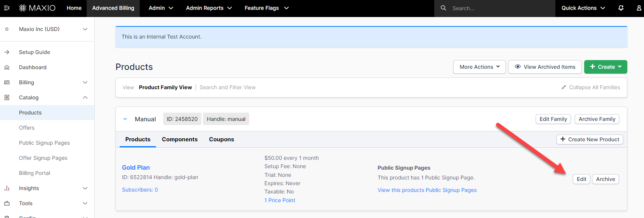Open the More Actions dropdown
644x218 pixels.
click(479, 67)
